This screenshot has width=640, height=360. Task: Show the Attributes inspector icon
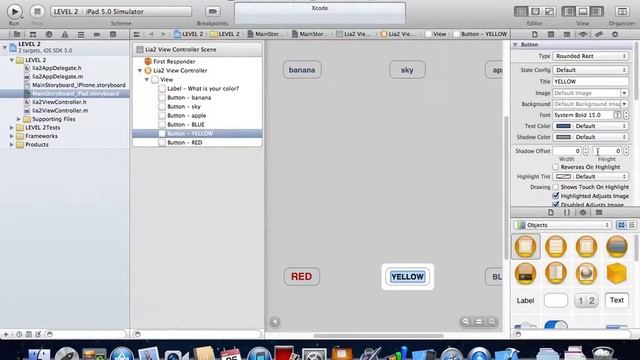tap(583, 34)
